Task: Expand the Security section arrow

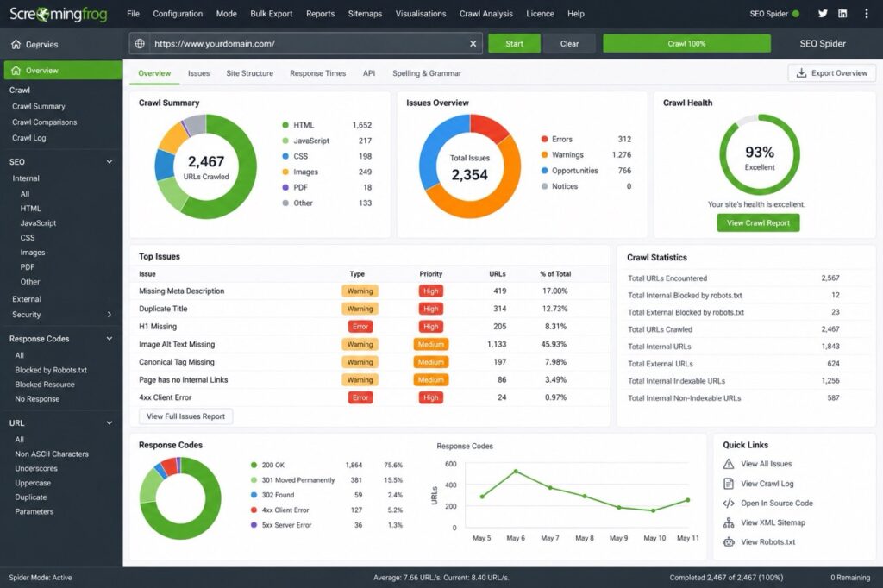Action: tap(110, 315)
